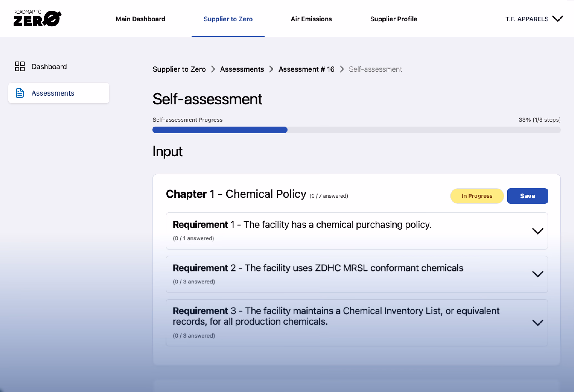The height and width of the screenshot is (392, 574).
Task: Go to Assessment # 16 breadcrumb
Action: (x=306, y=69)
